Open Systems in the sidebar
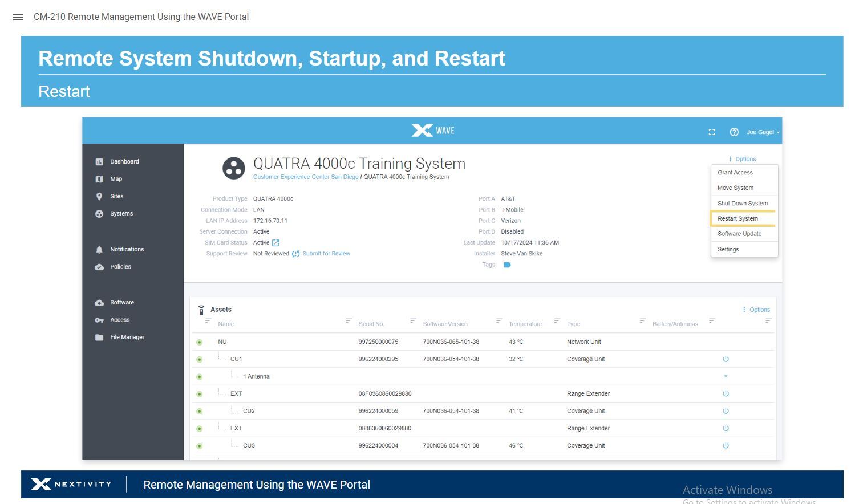 [x=121, y=214]
